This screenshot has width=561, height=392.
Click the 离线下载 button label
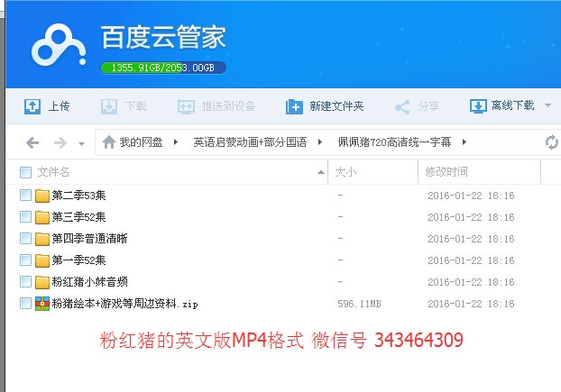point(513,105)
